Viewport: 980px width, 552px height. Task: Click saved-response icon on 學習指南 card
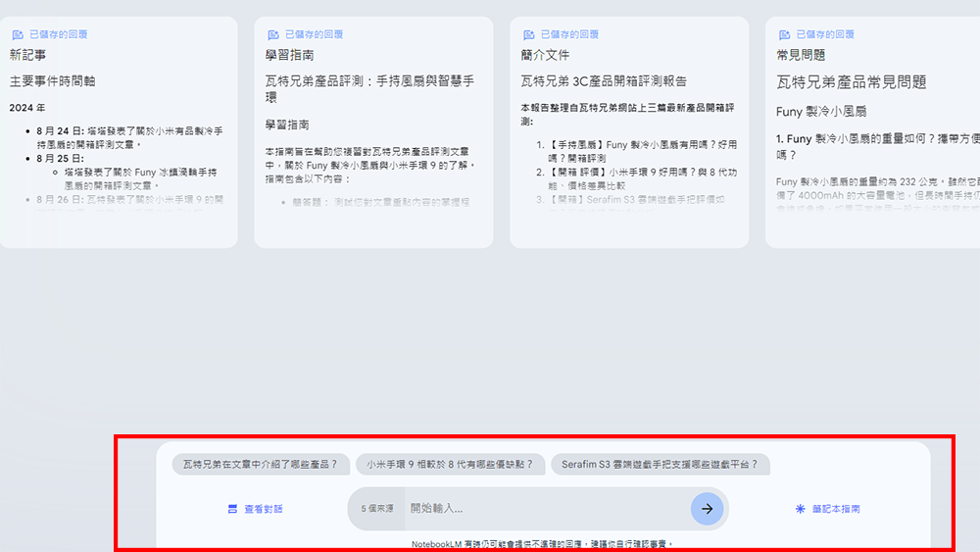[x=273, y=35]
